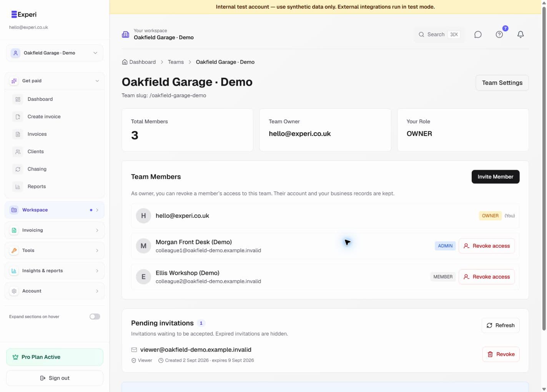Click the Create invoice icon
547x392 pixels.
tap(18, 117)
